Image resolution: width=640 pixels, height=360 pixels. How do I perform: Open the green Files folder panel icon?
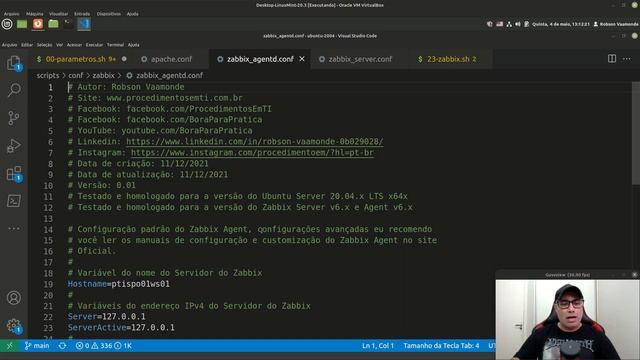(x=53, y=24)
